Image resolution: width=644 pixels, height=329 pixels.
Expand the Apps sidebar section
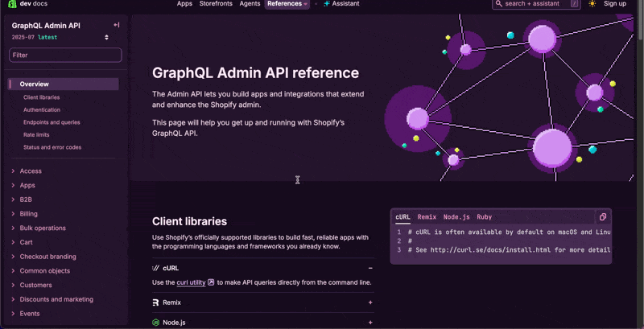point(24,186)
